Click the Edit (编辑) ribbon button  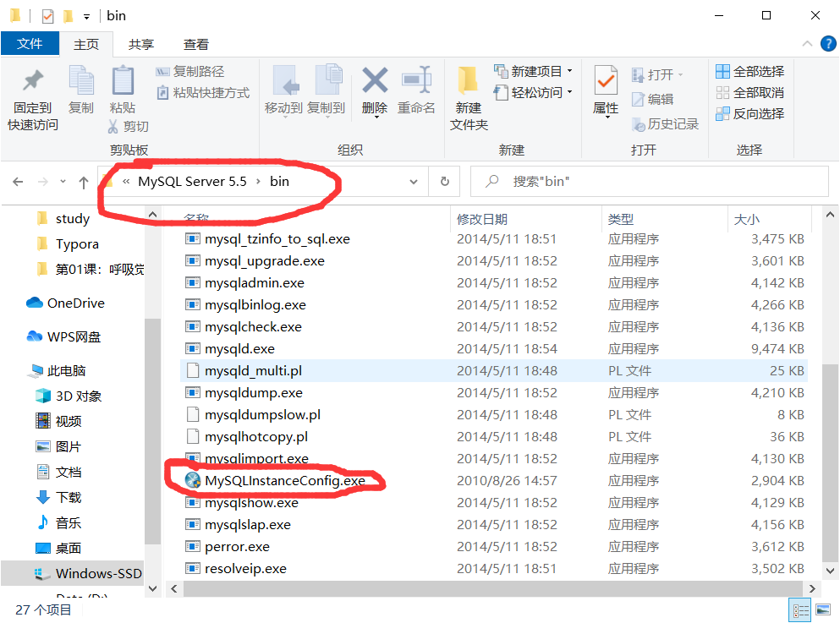coord(652,99)
